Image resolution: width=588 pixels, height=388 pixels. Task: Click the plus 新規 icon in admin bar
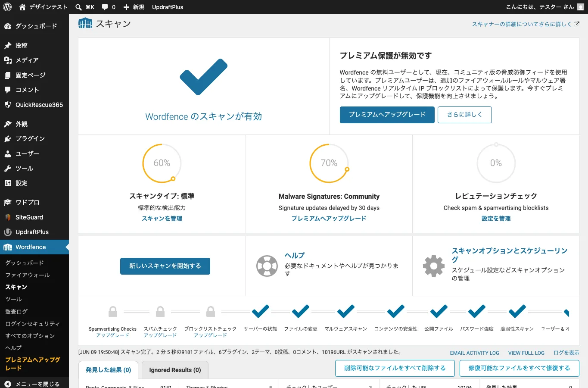(126, 7)
